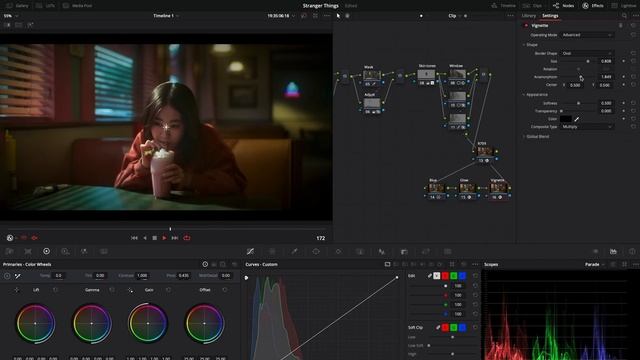
Task: Reset the Vignette effect settings
Action: [633, 25]
